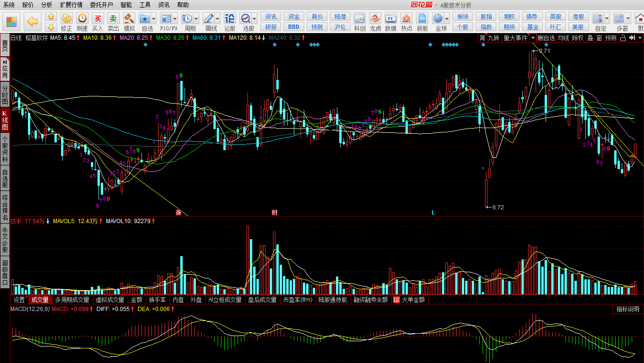Click the down arrow page button
The height and width of the screenshot is (363, 644).
[52, 27]
